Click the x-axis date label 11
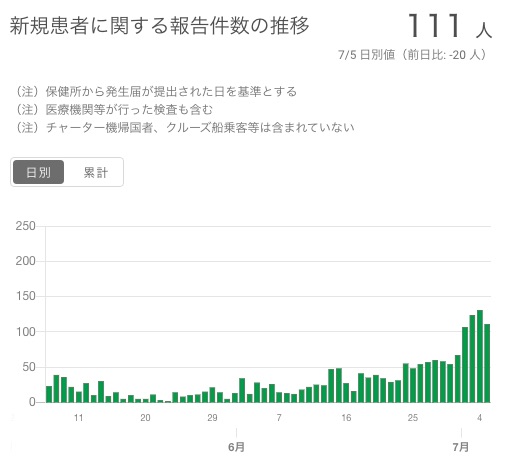Image resolution: width=514 pixels, height=458 pixels. (78, 418)
